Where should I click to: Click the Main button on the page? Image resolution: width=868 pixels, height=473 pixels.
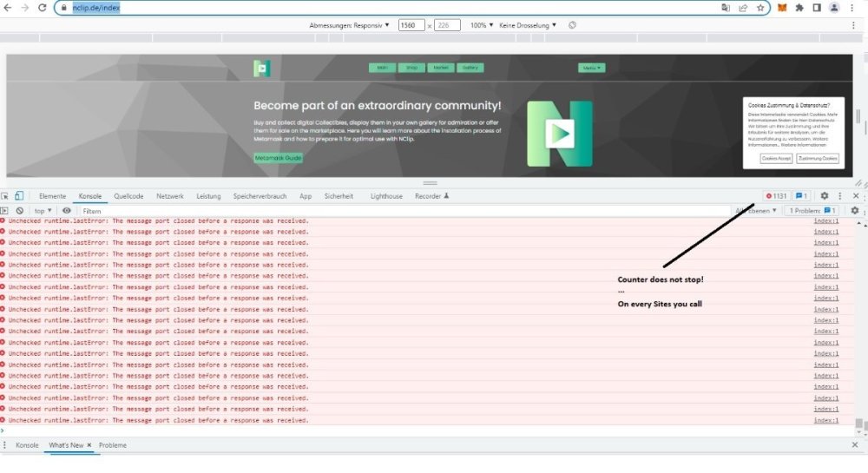click(383, 68)
